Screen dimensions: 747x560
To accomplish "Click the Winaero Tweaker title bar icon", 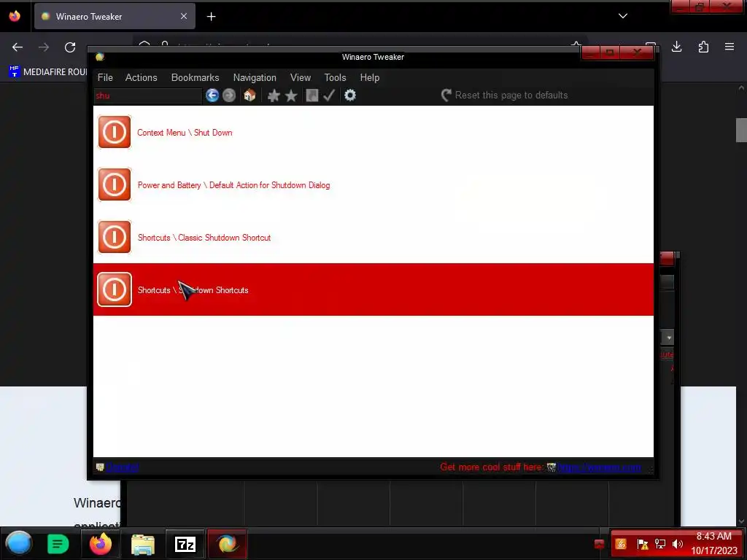I will point(99,57).
